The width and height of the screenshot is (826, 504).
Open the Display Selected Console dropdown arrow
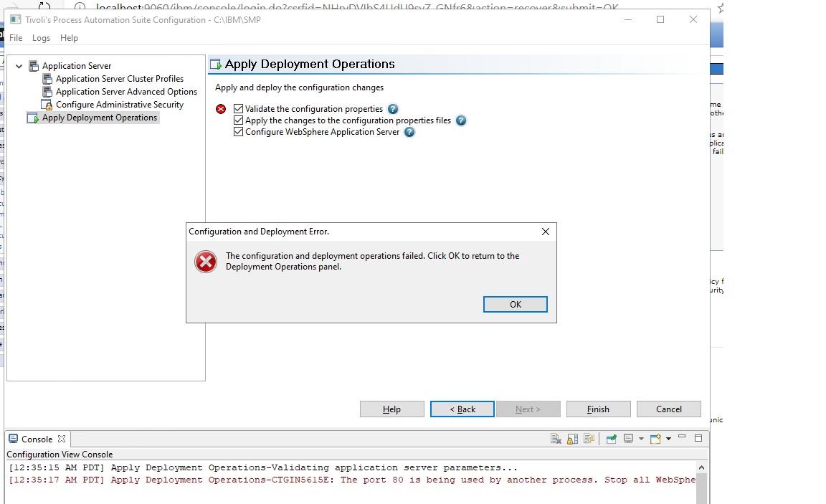pos(641,438)
